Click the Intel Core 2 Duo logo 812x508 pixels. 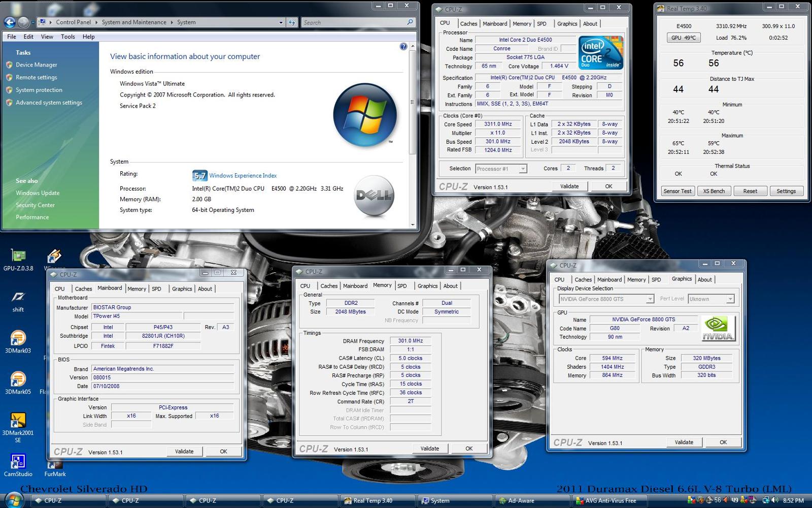(x=600, y=52)
